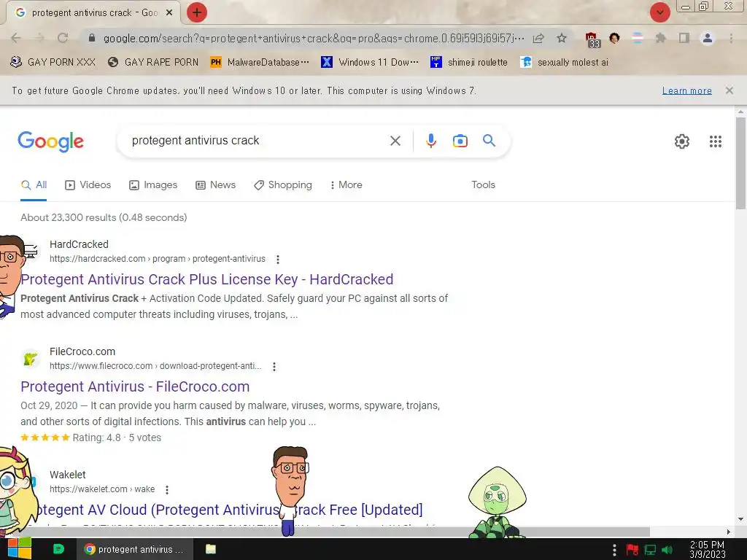Click the Peridot shimeji character
747x560 pixels.
[x=498, y=502]
